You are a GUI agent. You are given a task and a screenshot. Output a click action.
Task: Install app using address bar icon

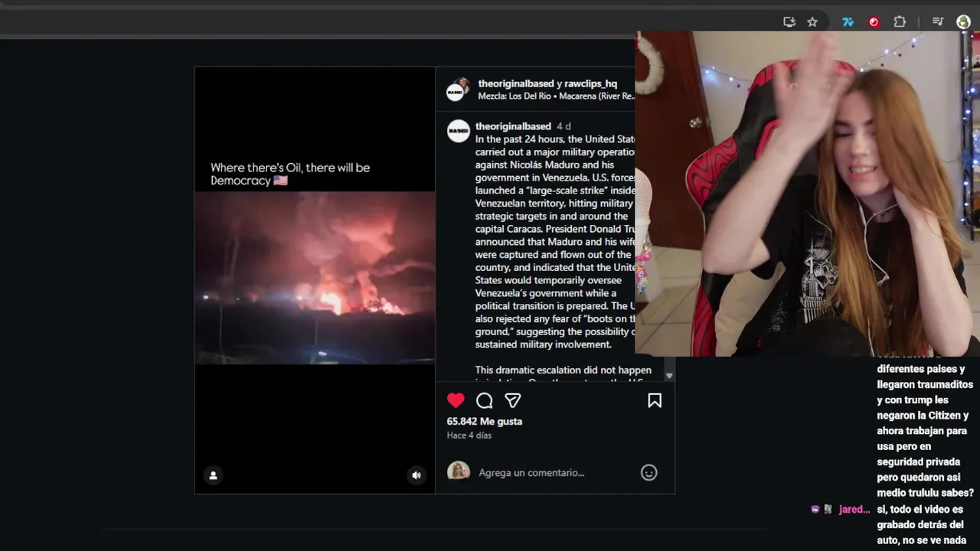click(x=789, y=22)
